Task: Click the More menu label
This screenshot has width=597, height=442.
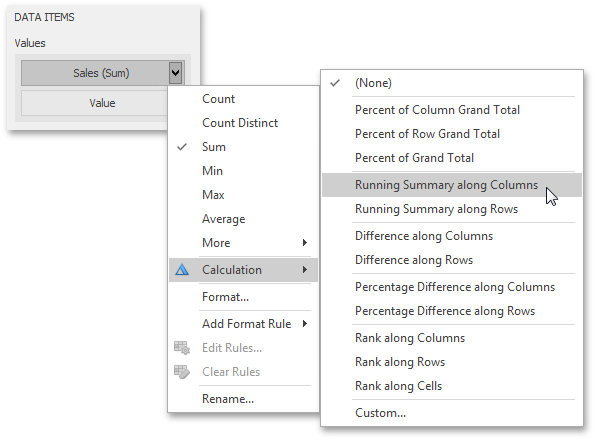Action: tap(216, 243)
